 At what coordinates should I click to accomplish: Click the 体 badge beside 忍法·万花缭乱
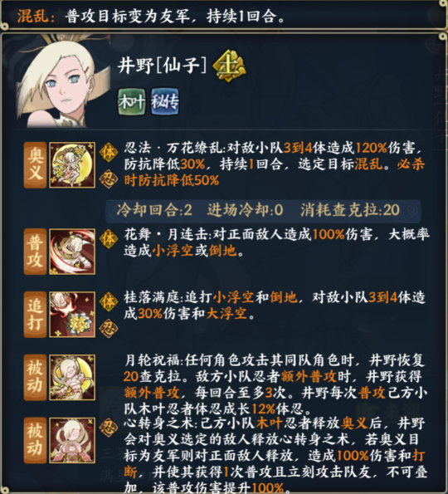[x=109, y=152]
